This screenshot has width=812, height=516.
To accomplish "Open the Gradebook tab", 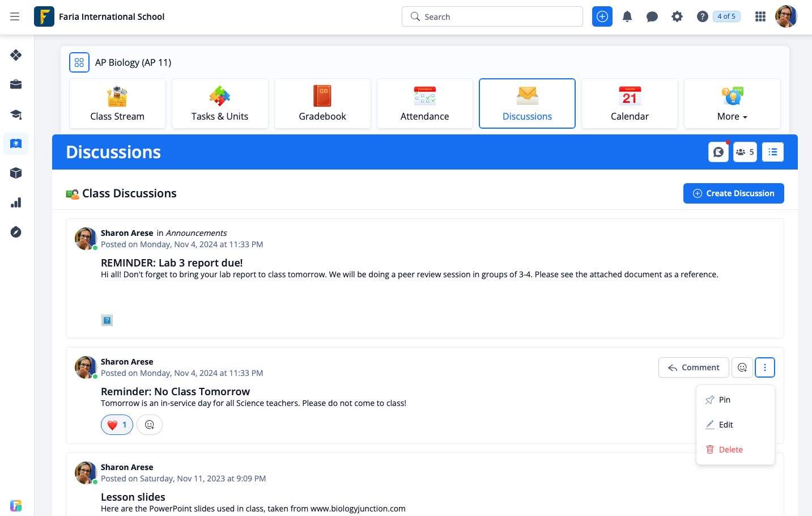I will [322, 104].
